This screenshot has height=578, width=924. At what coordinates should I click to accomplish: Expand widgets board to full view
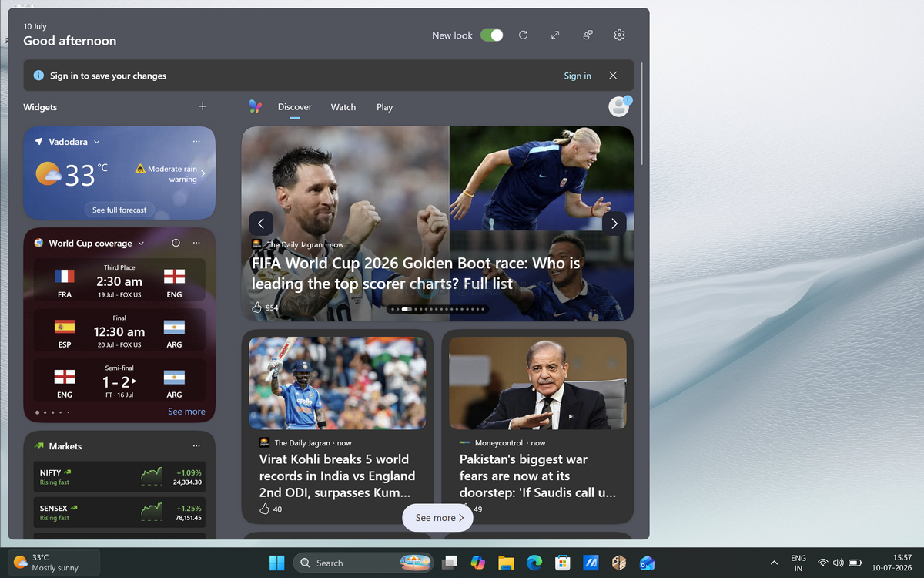click(x=555, y=35)
